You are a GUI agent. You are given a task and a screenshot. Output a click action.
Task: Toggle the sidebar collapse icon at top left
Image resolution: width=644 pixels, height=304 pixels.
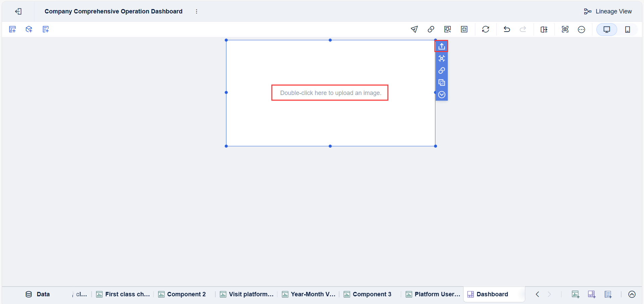tap(19, 11)
